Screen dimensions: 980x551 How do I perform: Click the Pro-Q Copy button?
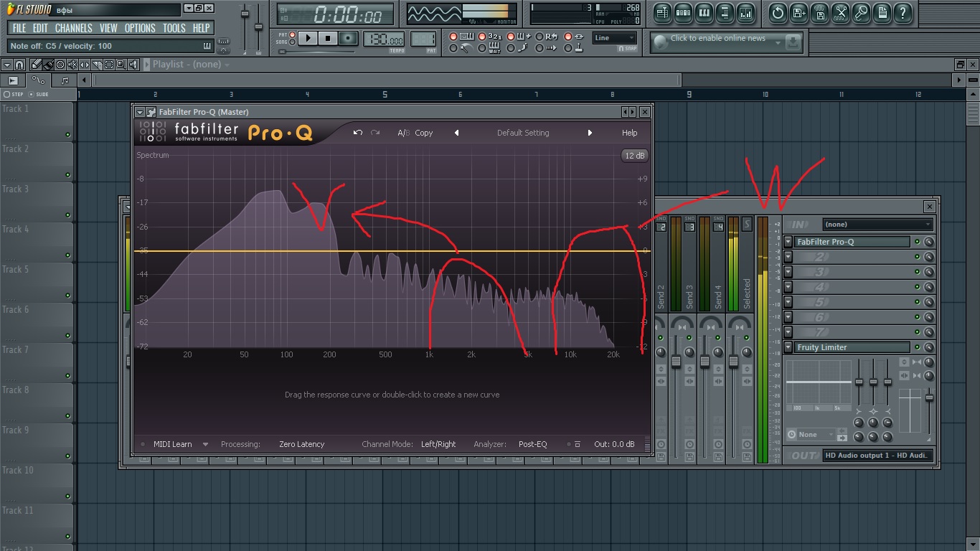pyautogui.click(x=424, y=133)
